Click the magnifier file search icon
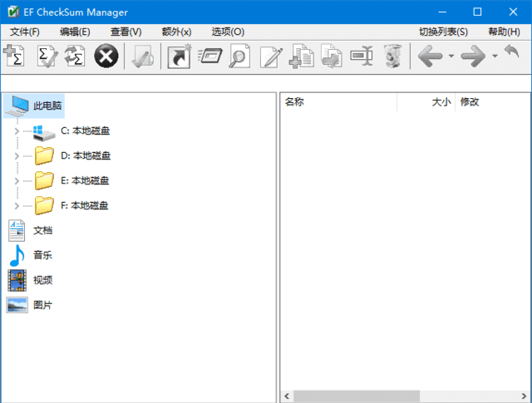The width and height of the screenshot is (532, 403). (x=239, y=56)
